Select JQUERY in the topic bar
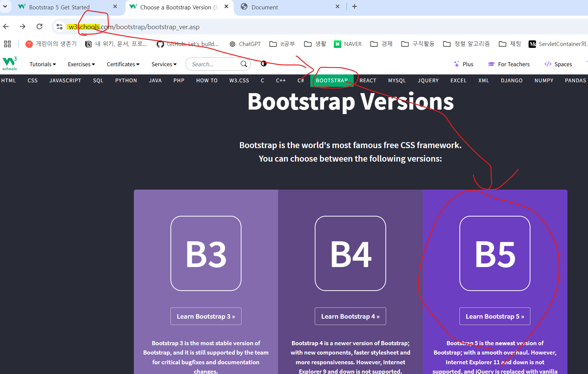This screenshot has height=374, width=588. [x=428, y=80]
